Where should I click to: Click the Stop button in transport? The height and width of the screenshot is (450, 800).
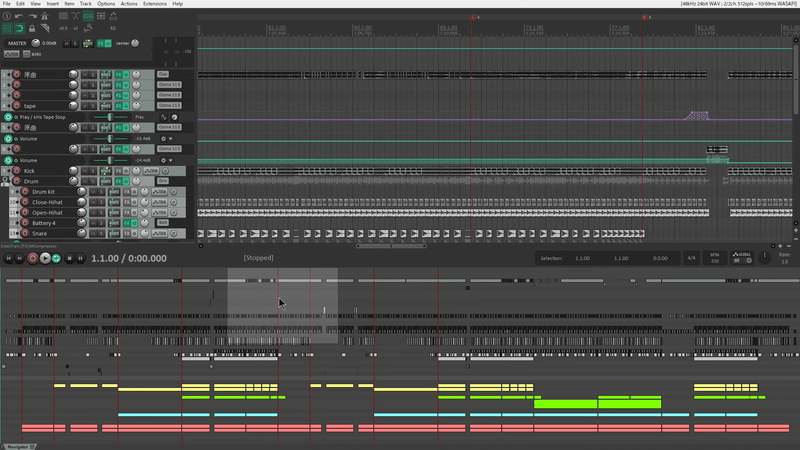click(69, 259)
